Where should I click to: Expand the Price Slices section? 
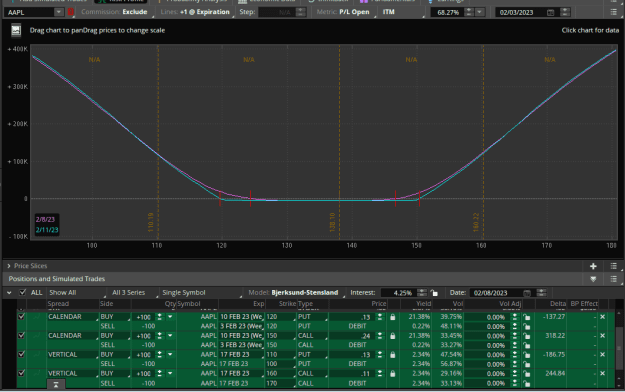pyautogui.click(x=9, y=266)
